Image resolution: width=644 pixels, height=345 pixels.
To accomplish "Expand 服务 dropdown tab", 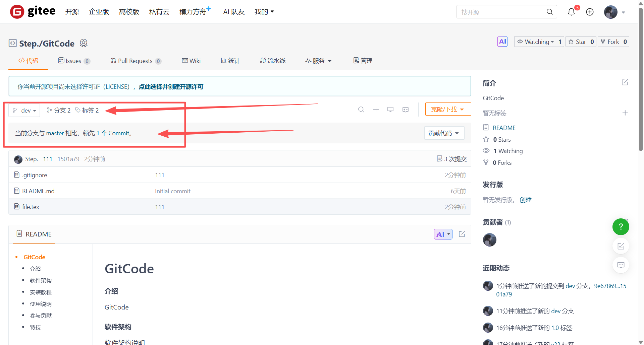I will coord(318,61).
